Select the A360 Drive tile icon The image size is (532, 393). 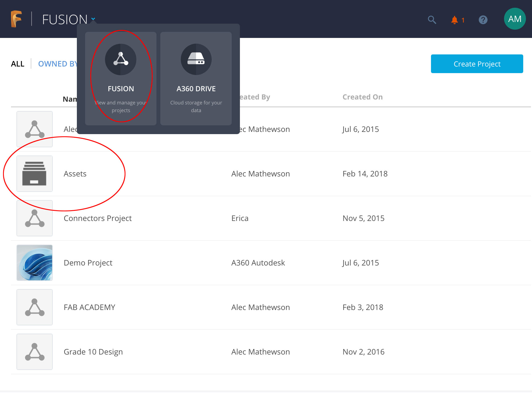(x=196, y=59)
